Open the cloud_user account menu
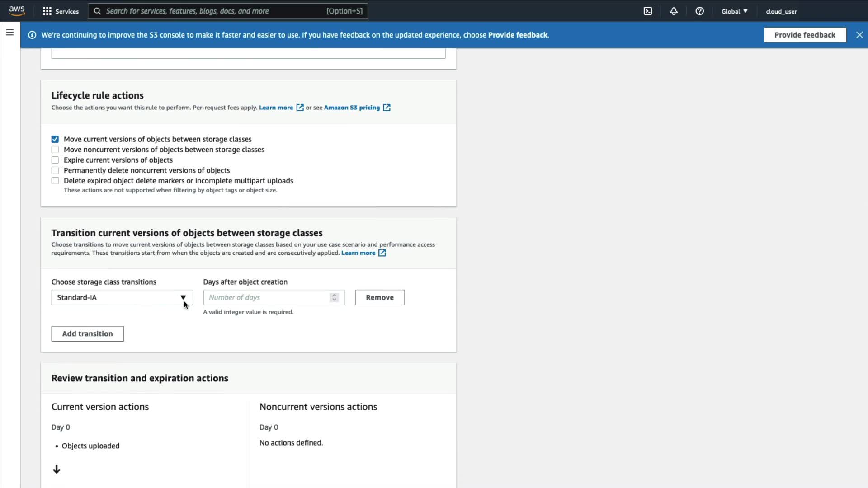The height and width of the screenshot is (488, 868). tap(781, 11)
